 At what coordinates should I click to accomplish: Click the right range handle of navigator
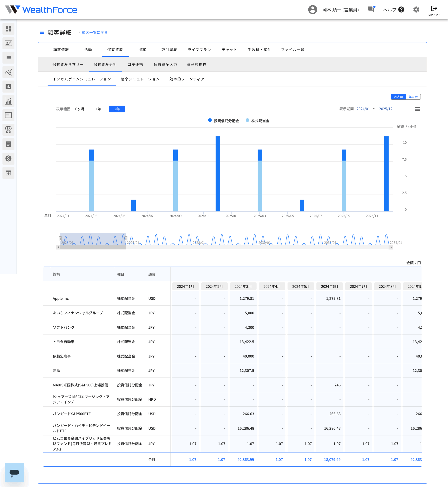126,239
